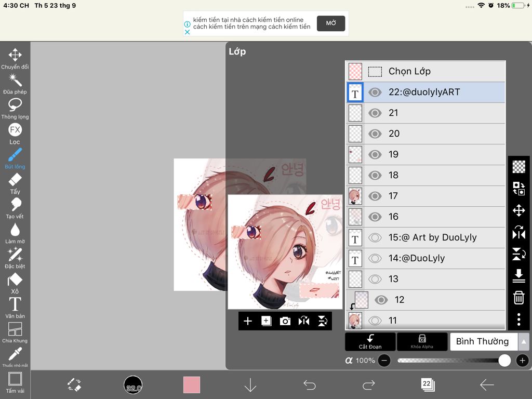Screen dimensions: 532x399
Task: Close the ad with X icon
Action: coord(187,32)
